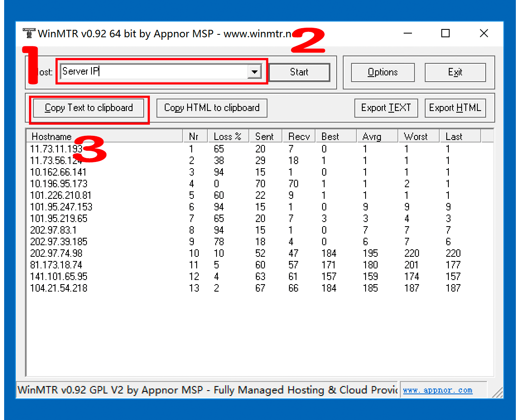Click the Avrg column header
The height and width of the screenshot is (420, 520).
click(x=376, y=137)
